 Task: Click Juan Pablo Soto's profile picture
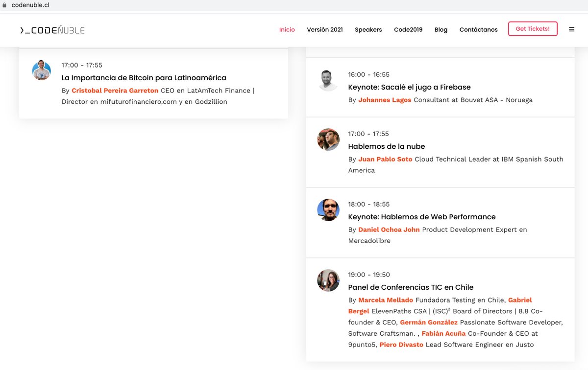(x=328, y=139)
